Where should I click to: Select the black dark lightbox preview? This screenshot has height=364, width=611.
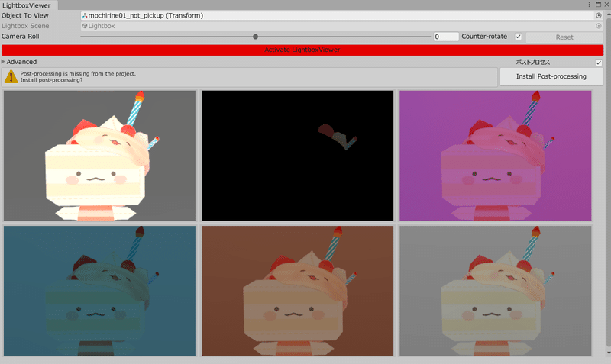click(x=297, y=156)
